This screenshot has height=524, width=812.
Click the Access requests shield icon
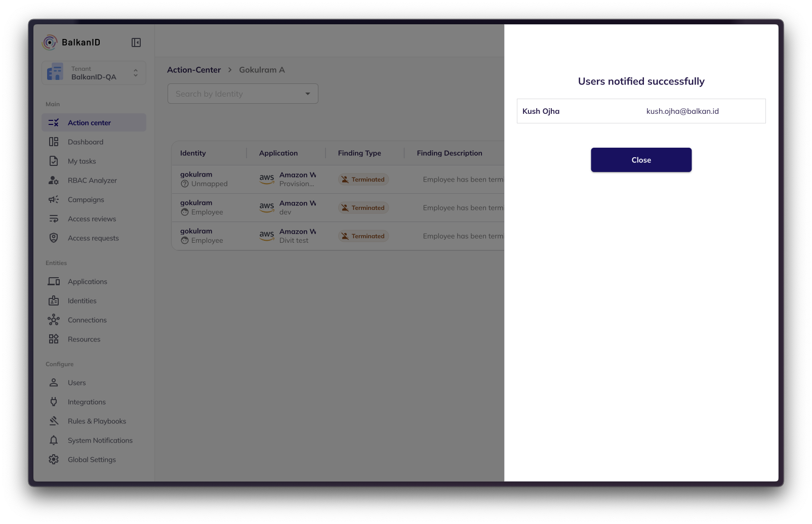(x=54, y=238)
